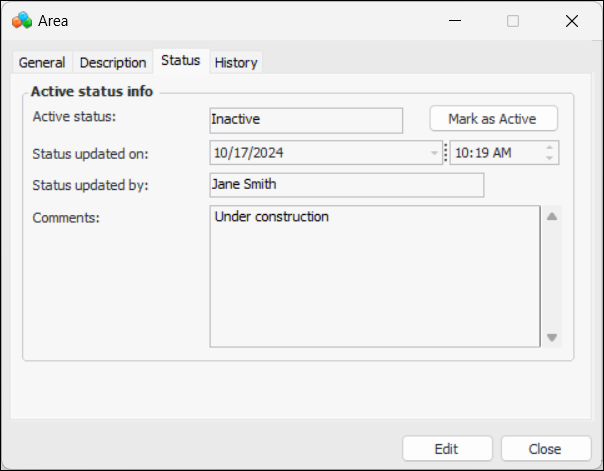Expand the status date dropdown arrow
The height and width of the screenshot is (471, 604).
(434, 153)
